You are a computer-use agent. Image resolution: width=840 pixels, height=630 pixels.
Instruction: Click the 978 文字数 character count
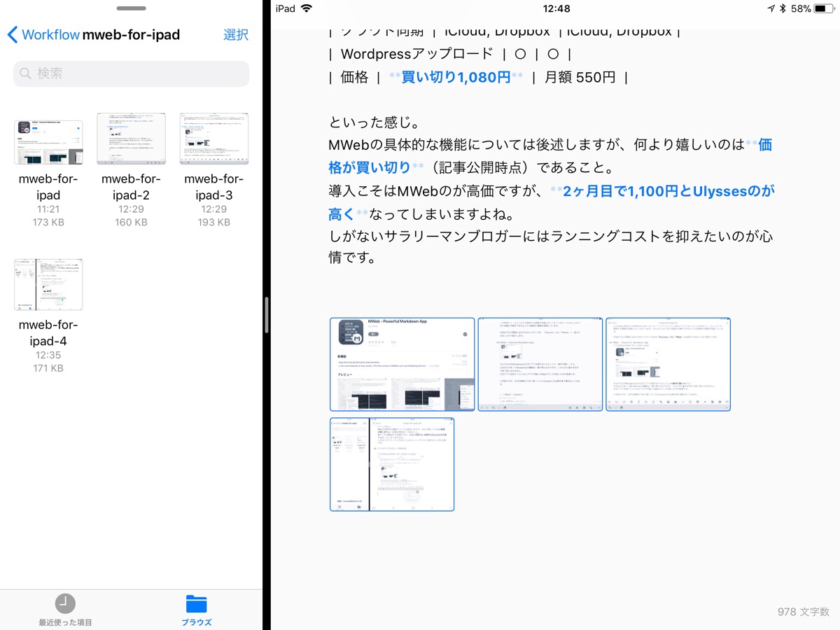(804, 612)
